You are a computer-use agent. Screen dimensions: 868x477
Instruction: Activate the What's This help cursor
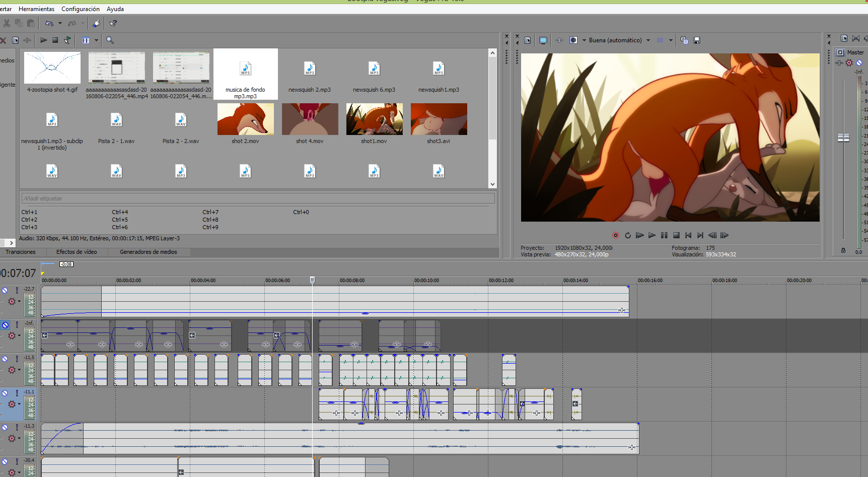click(113, 23)
